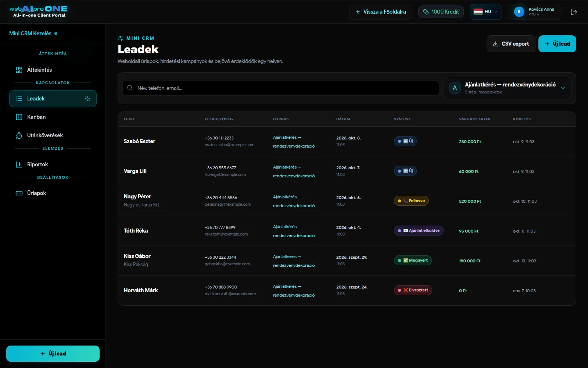Expand the Ajánlatkérés form selector

(507, 88)
